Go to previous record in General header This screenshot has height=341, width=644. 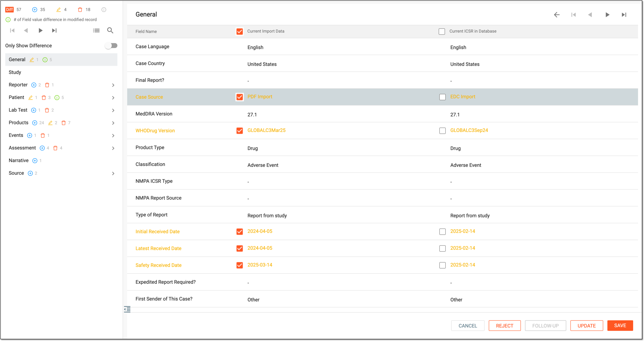(x=590, y=15)
